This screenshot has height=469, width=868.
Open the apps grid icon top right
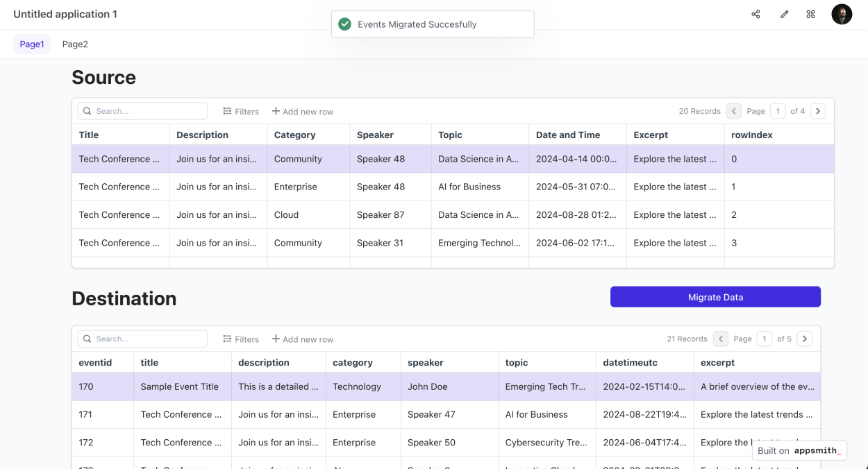pos(810,14)
